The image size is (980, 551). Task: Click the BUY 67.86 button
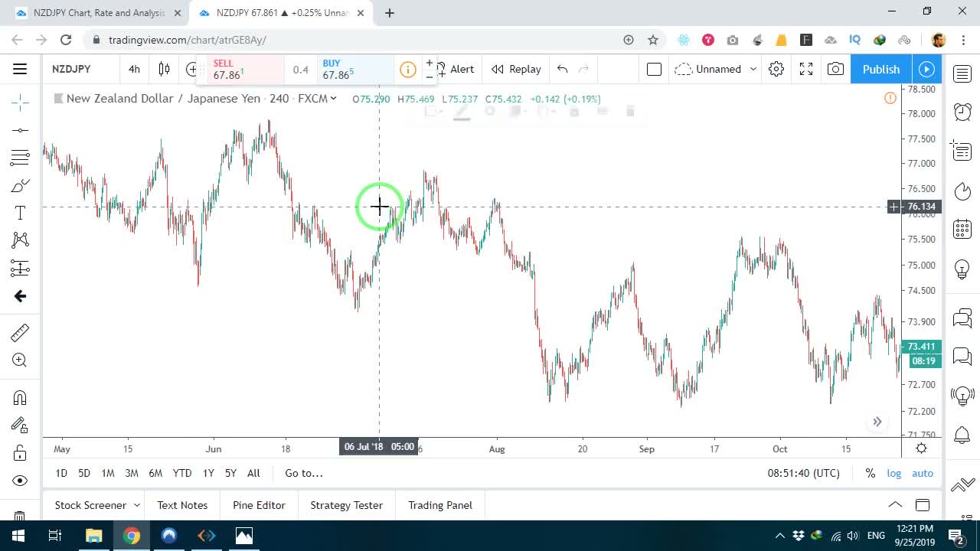pyautogui.click(x=354, y=70)
